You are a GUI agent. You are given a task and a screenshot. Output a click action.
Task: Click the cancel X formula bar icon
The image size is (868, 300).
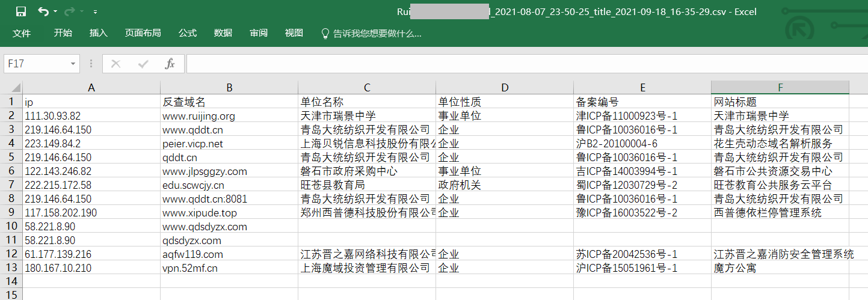[116, 64]
